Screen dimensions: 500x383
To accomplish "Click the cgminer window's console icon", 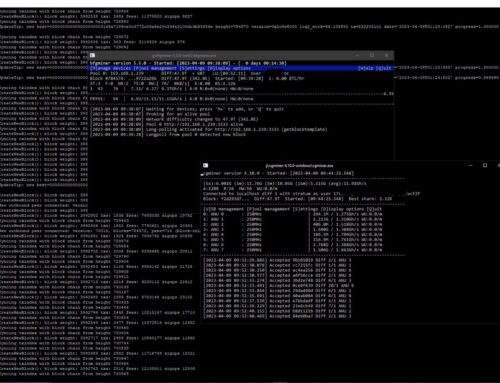I will [206, 165].
